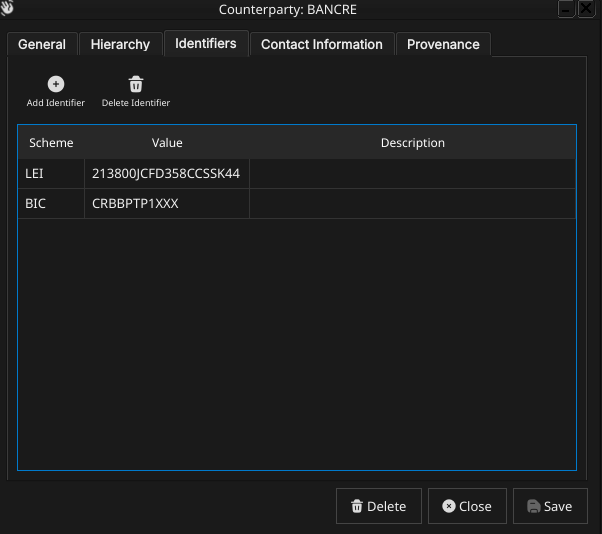
Task: Open the General tab
Action: point(42,44)
